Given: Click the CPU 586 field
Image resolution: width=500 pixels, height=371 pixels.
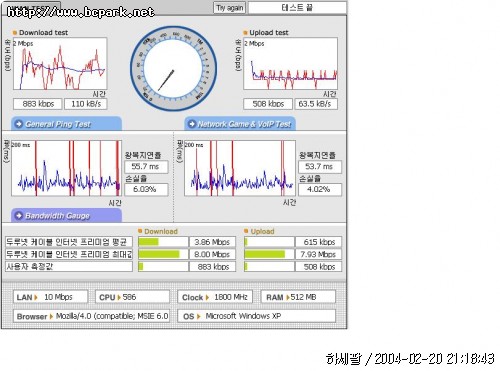Looking at the screenshot, I should click(x=132, y=297).
